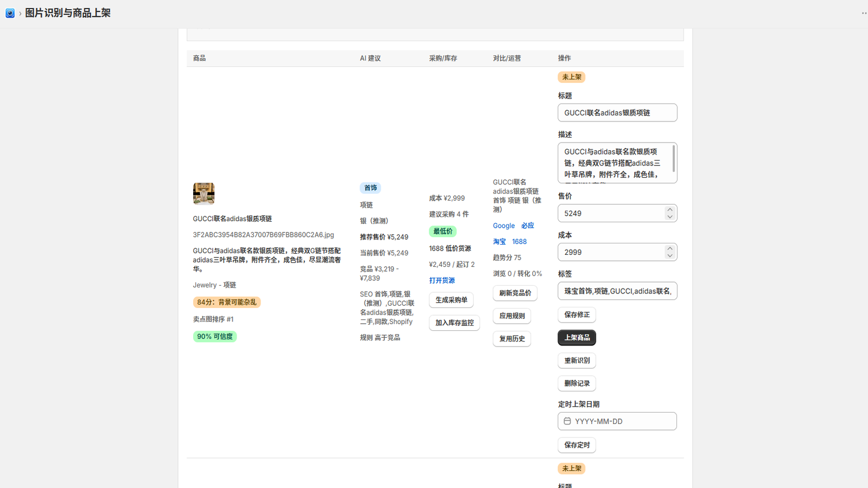Edit the 标签 field with 珠宝首饰 tags
868x488 pixels.
click(x=617, y=291)
